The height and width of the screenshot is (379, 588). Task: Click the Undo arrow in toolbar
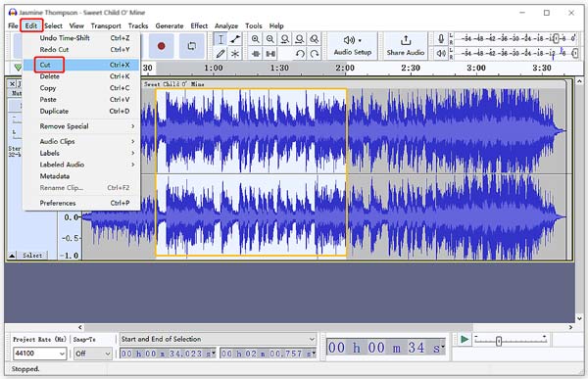pyautogui.click(x=300, y=54)
